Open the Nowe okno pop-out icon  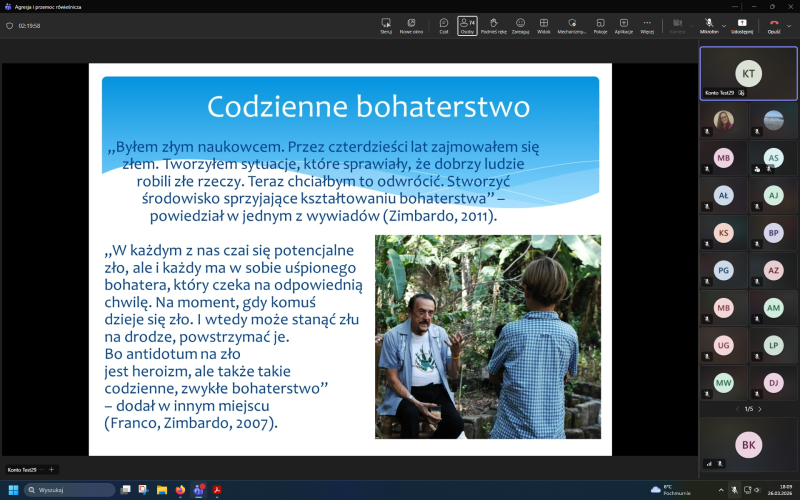pyautogui.click(x=411, y=25)
